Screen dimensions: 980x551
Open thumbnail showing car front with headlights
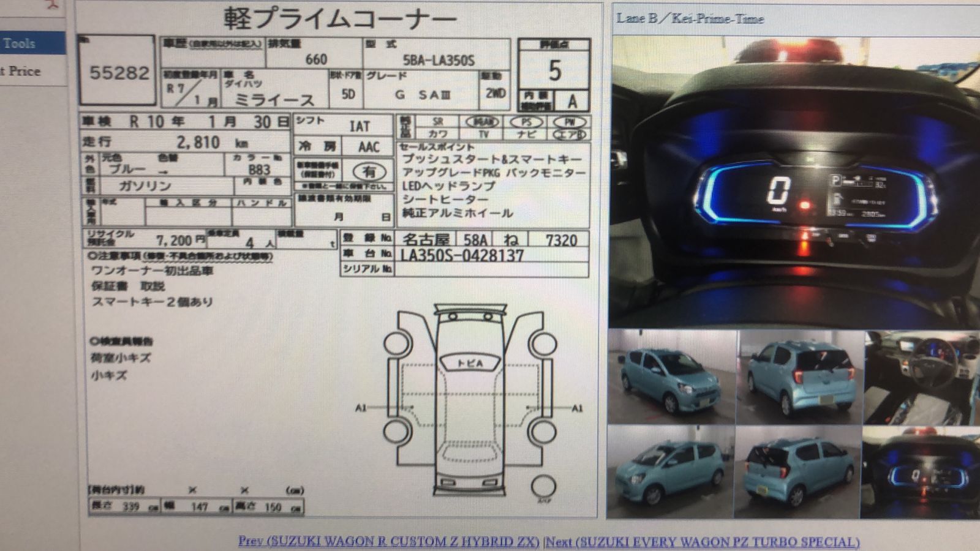point(672,377)
